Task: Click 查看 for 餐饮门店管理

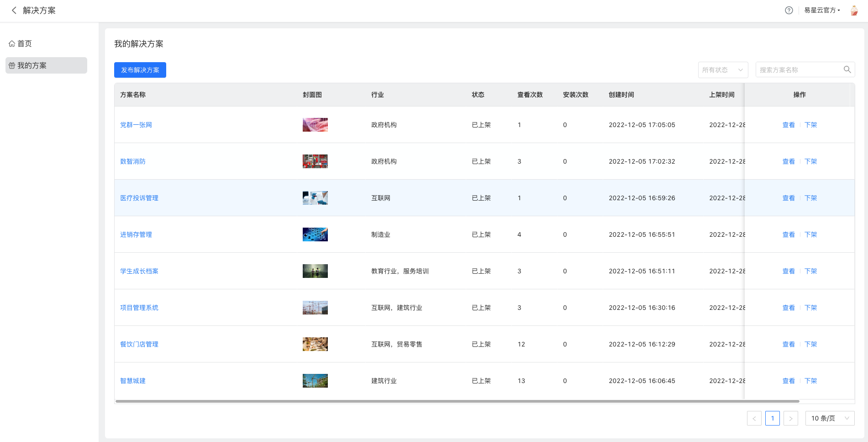Action: (789, 344)
